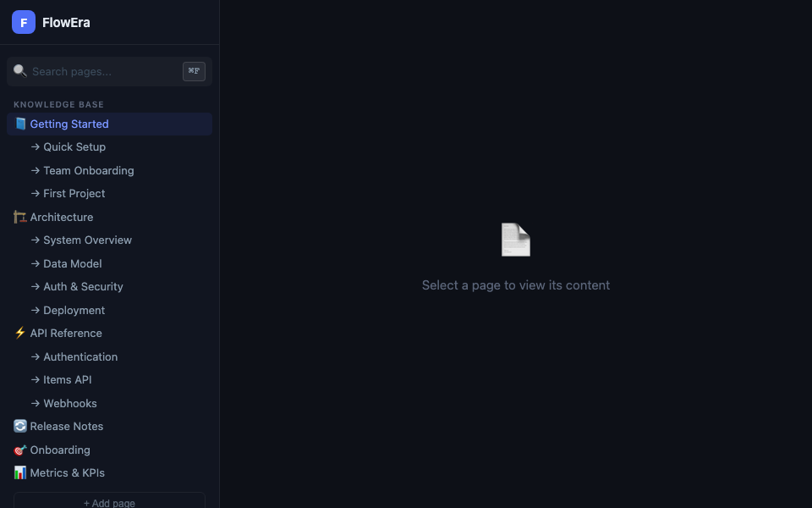This screenshot has width=812, height=508.
Task: Click the empty-state document icon
Action: tap(515, 240)
